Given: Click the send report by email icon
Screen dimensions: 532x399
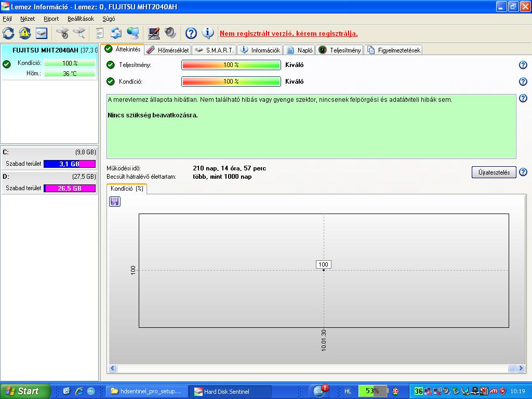Looking at the screenshot, I should click(116, 33).
